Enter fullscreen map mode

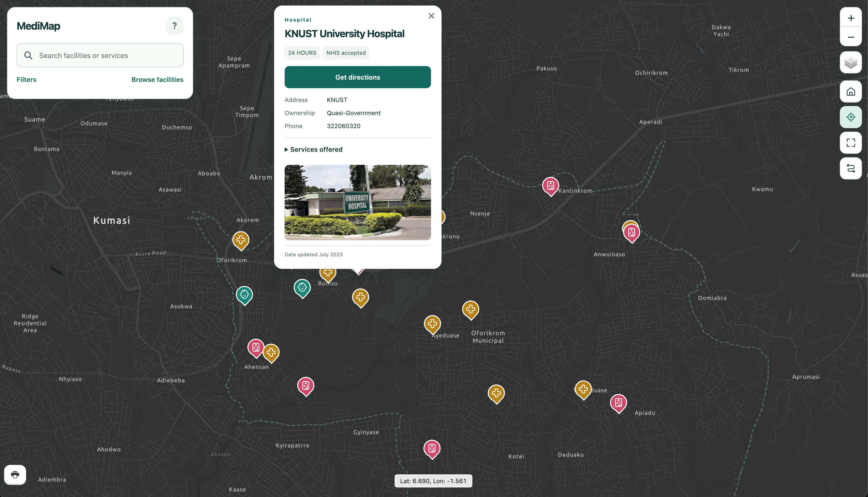(851, 143)
